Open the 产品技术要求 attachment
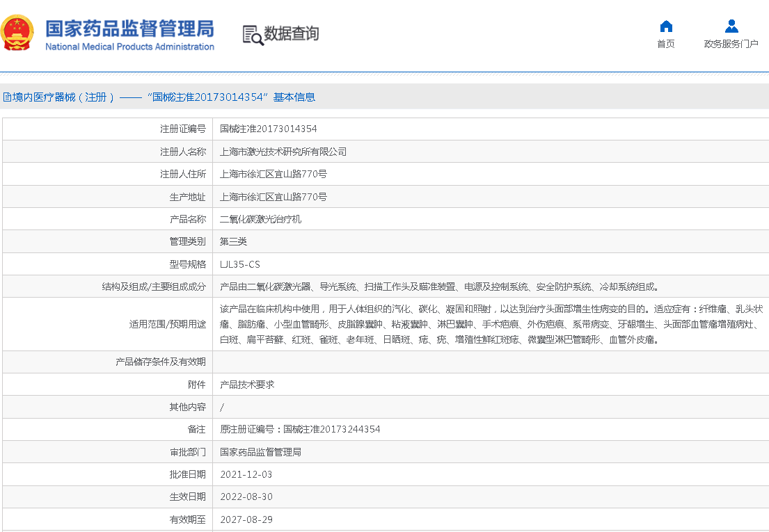 [247, 385]
